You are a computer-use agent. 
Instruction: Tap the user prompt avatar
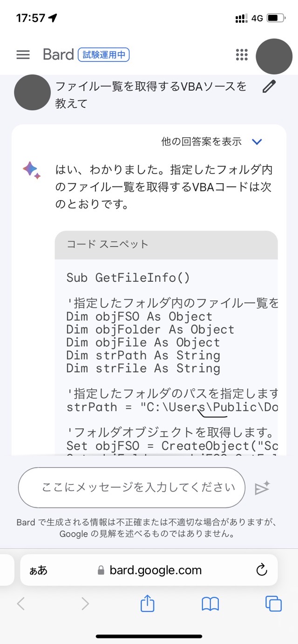coord(32,92)
